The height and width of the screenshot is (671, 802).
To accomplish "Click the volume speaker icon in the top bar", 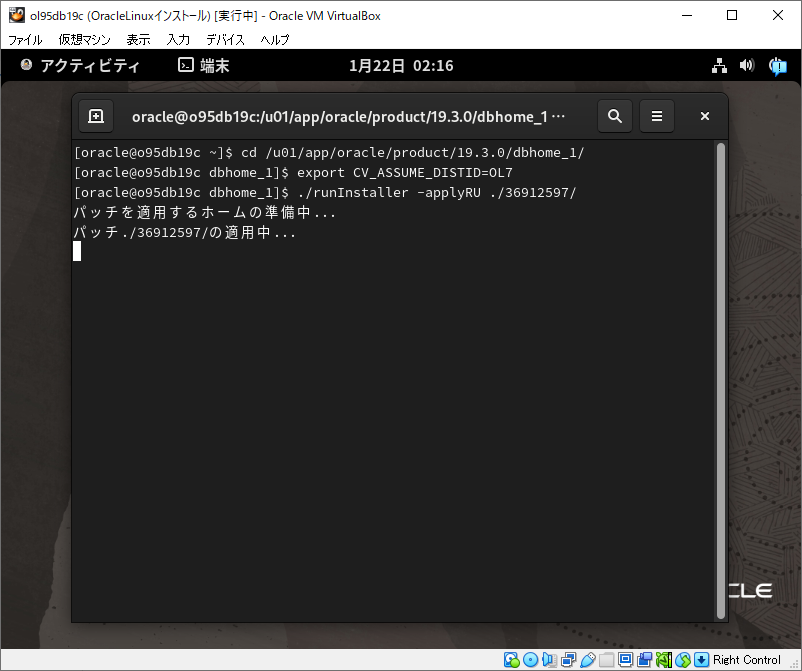I will tap(746, 65).
